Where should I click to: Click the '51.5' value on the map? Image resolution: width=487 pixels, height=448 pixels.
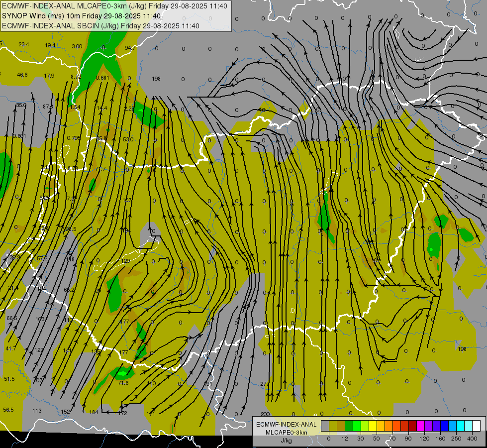tap(9, 379)
